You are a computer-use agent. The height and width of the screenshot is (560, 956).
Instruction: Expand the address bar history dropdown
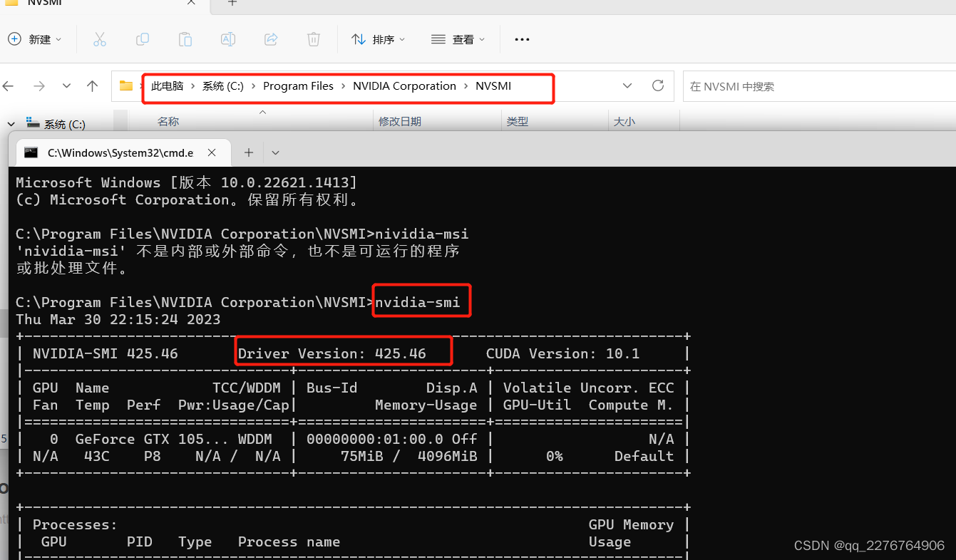tap(627, 86)
